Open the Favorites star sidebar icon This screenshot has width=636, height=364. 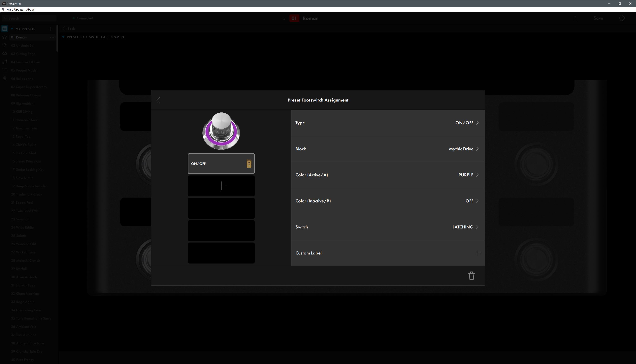4,37
